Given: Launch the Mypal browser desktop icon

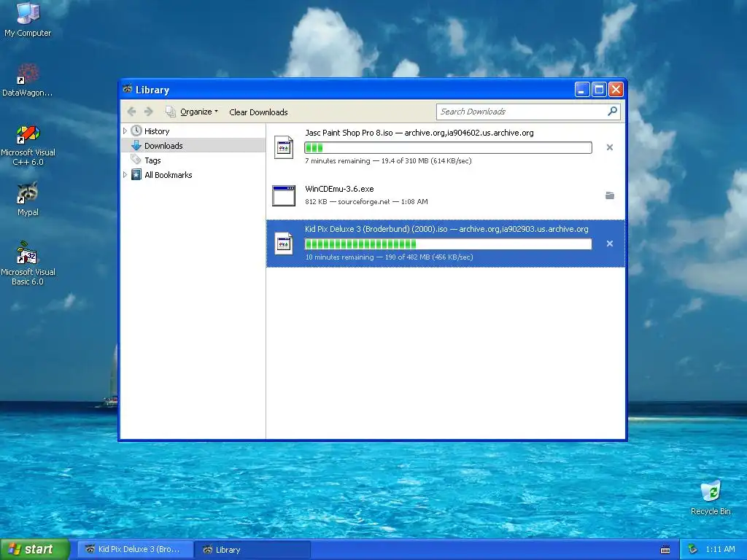Looking at the screenshot, I should [28, 199].
